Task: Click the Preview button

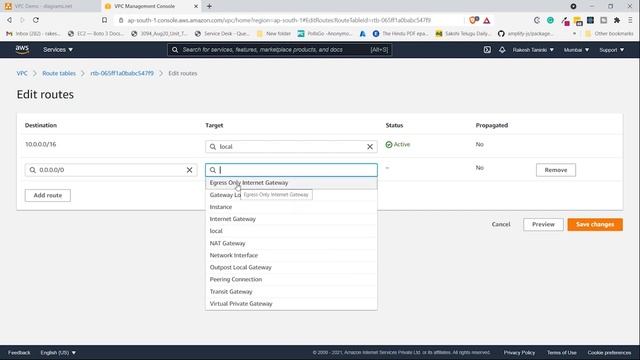Action: (543, 224)
